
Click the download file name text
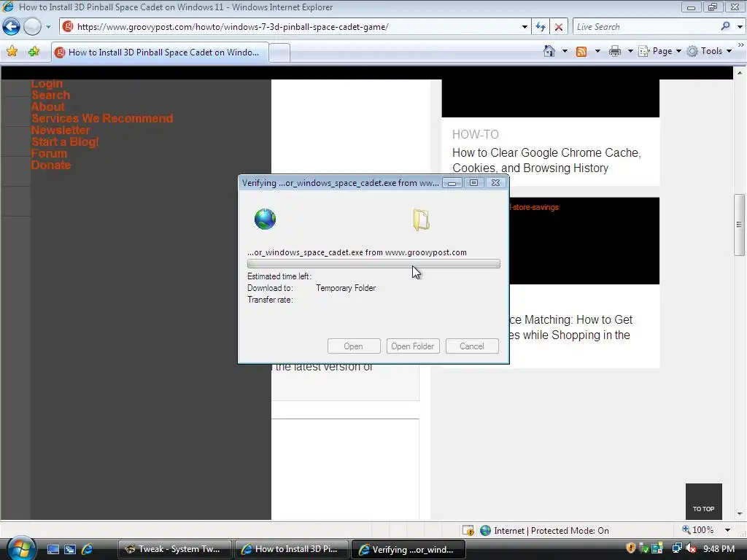point(357,252)
